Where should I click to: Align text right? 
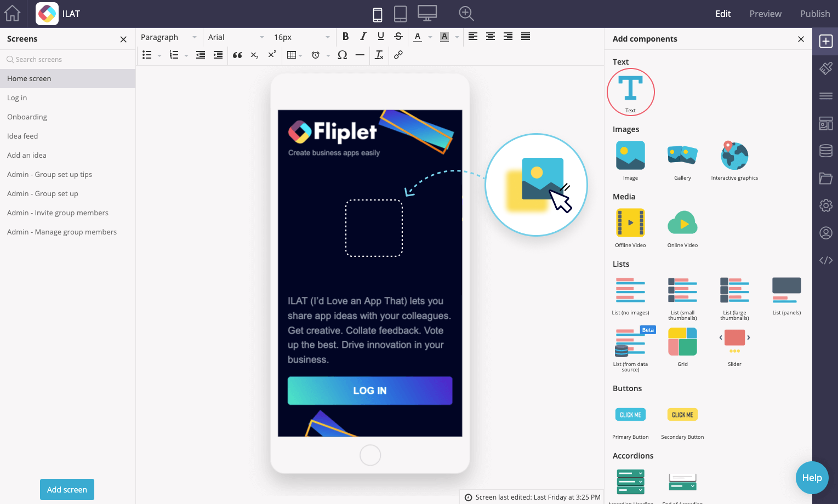click(508, 37)
